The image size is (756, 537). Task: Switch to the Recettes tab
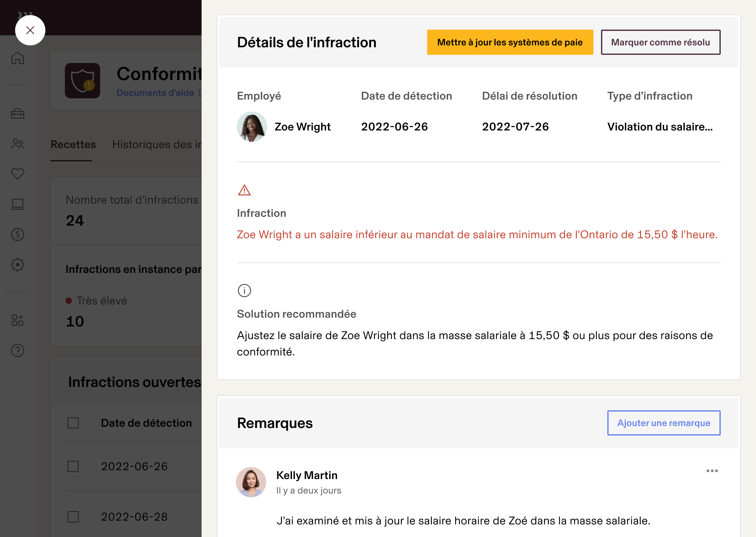[73, 145]
